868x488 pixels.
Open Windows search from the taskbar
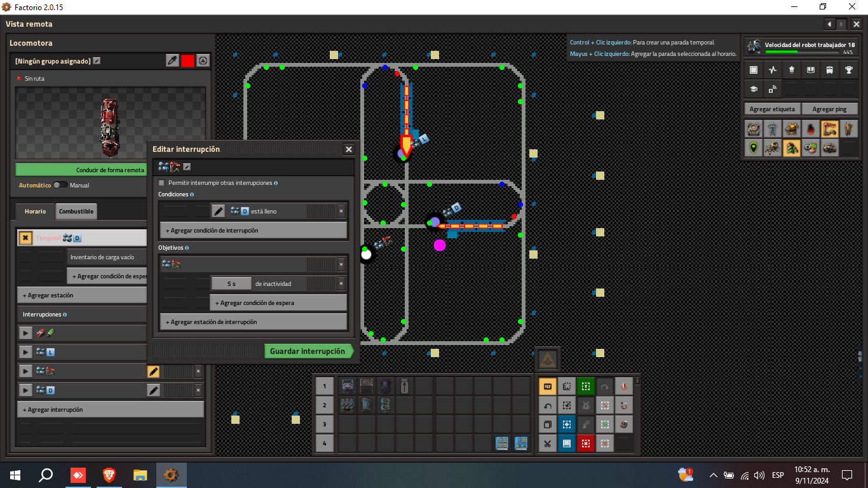coord(46,475)
